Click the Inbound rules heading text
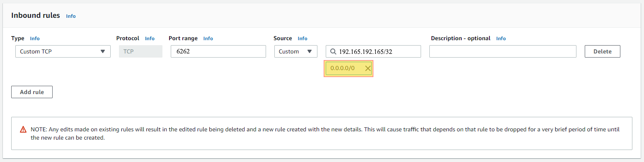This screenshot has width=644, height=162. [x=36, y=15]
